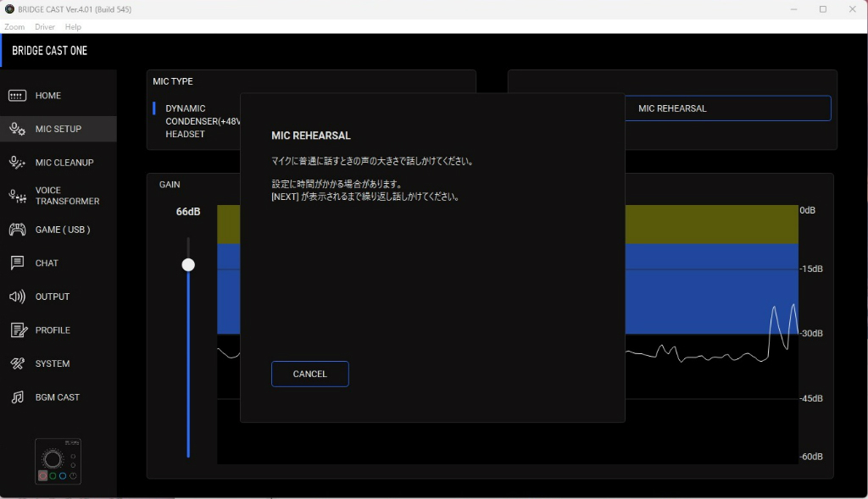Maximize the BRIDGE CAST window
The image size is (868, 499).
[823, 9]
